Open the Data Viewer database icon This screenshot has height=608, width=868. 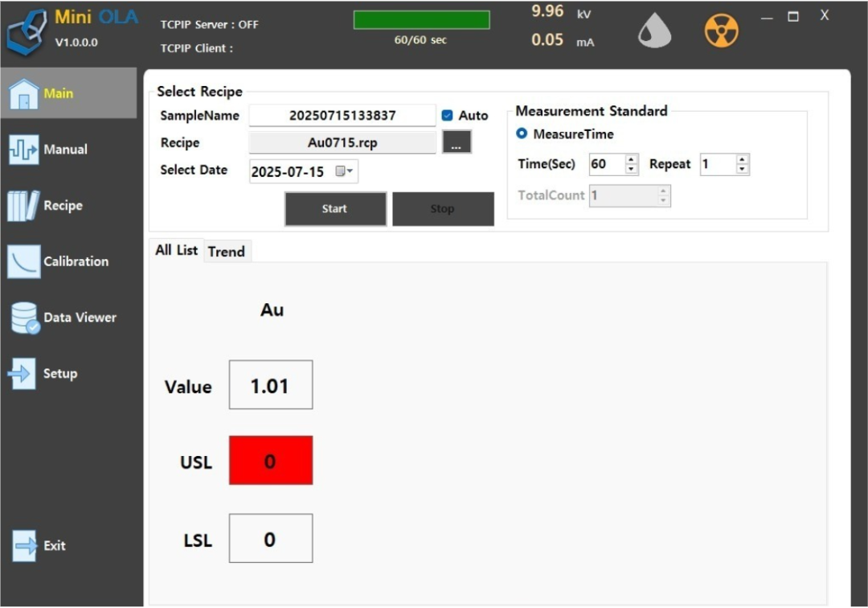coord(25,318)
